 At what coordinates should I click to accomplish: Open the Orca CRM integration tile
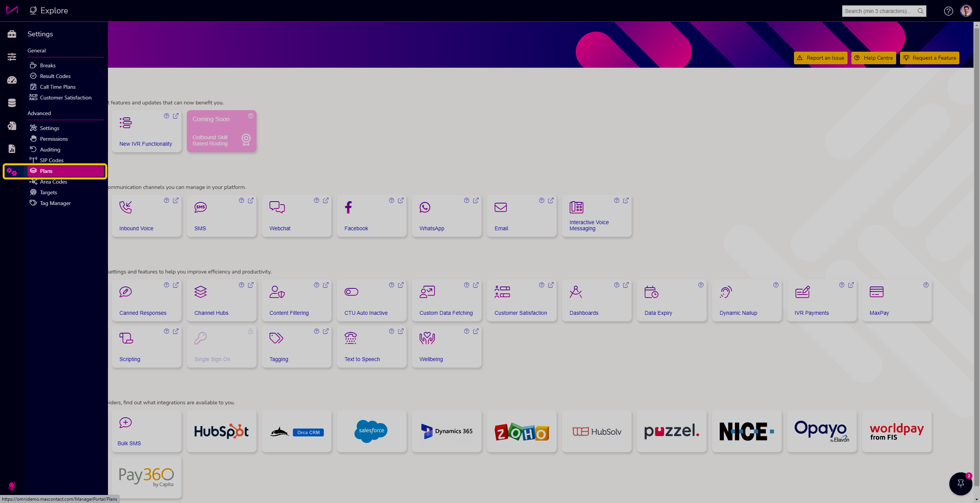[x=297, y=431]
